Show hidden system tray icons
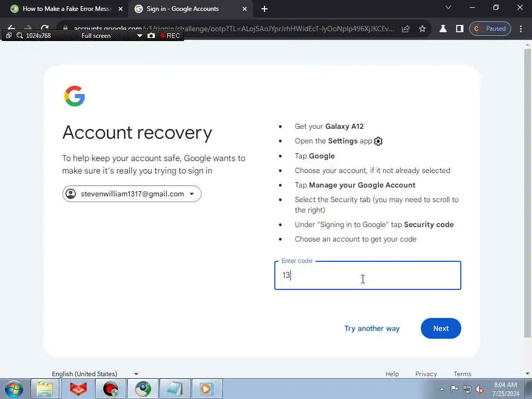The height and width of the screenshot is (399, 532). coord(442,389)
